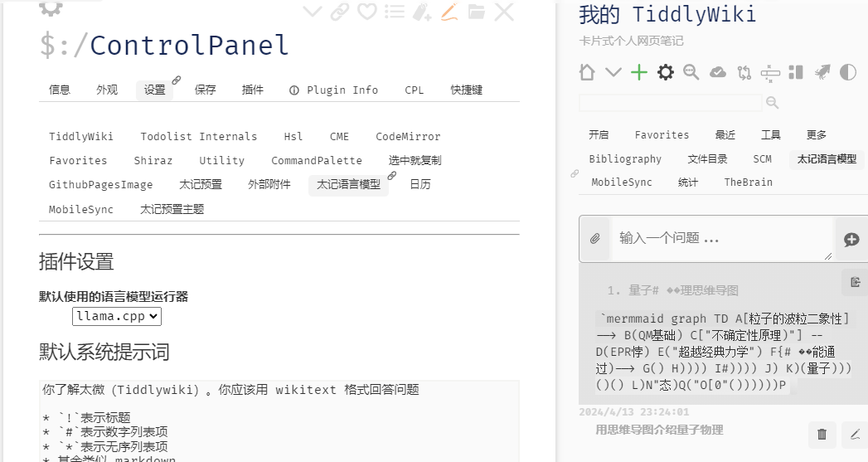
Task: Click the squid icon in sidebar toolbar
Action: coord(822,73)
